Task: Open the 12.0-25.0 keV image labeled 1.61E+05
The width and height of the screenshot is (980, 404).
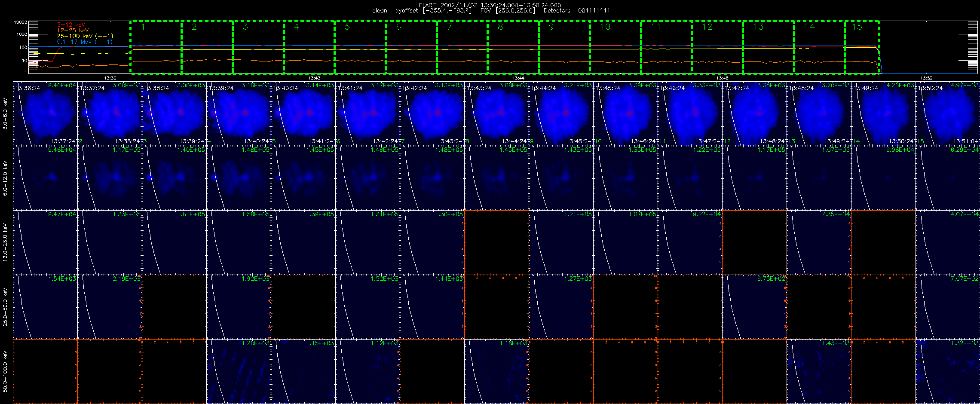Action: (175, 242)
